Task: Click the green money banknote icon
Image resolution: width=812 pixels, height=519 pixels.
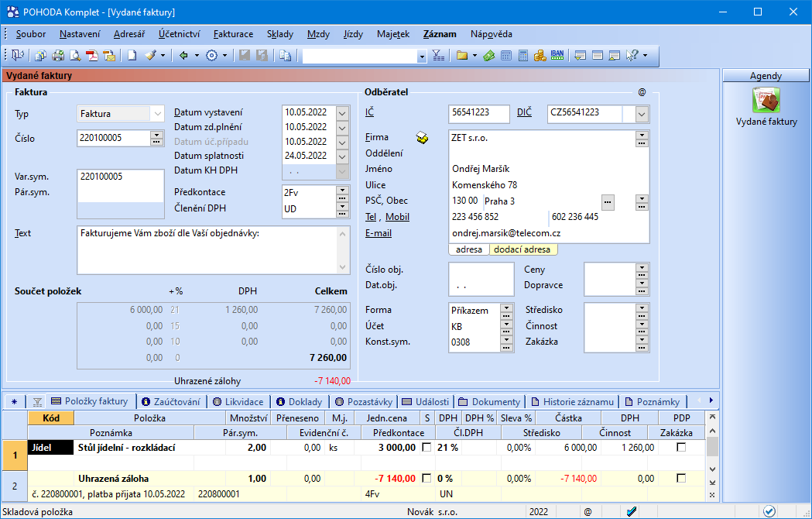Action: coord(489,56)
